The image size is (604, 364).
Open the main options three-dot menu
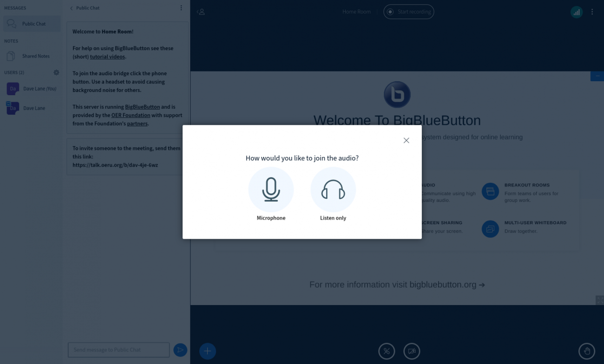[x=592, y=12]
